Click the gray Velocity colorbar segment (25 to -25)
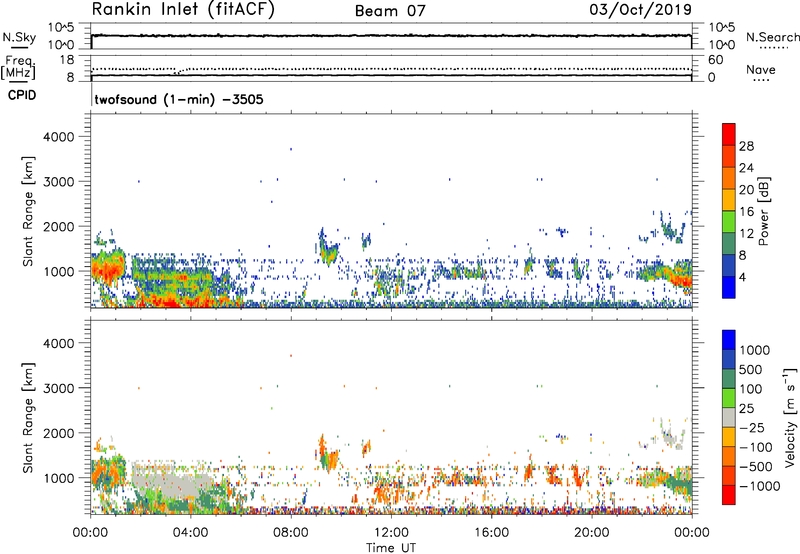 [729, 417]
